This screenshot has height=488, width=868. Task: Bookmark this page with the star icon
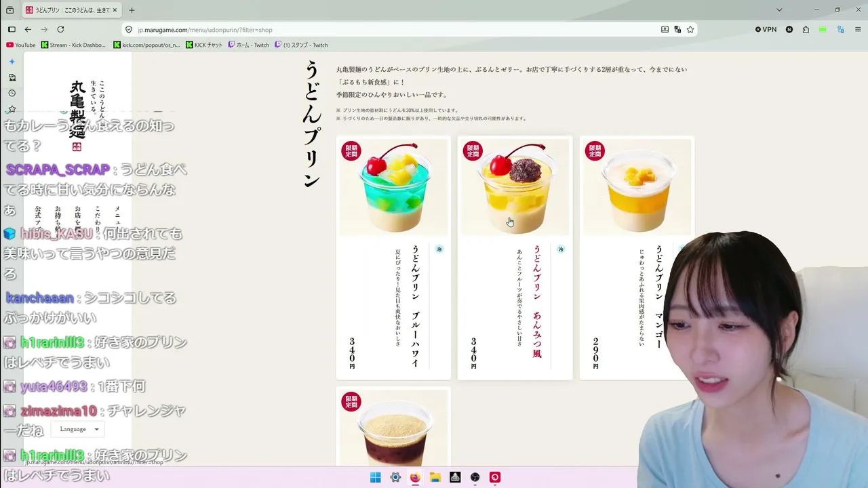(x=690, y=30)
